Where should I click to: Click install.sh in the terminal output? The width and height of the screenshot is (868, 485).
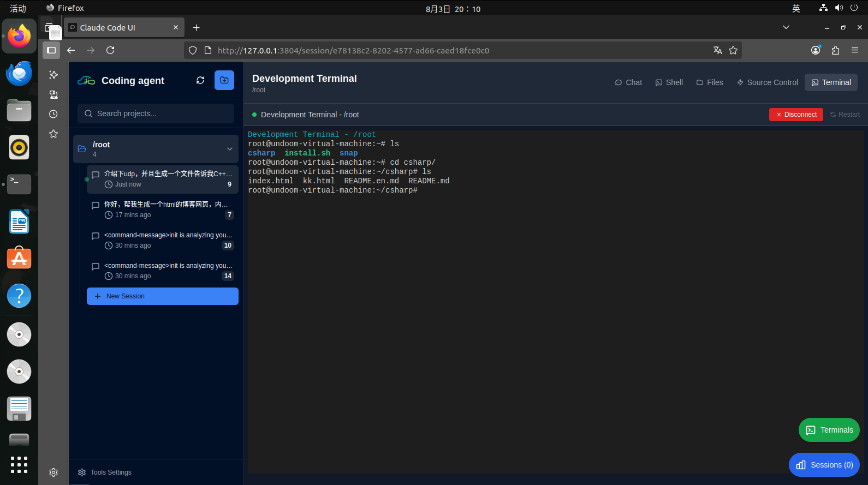(x=307, y=153)
